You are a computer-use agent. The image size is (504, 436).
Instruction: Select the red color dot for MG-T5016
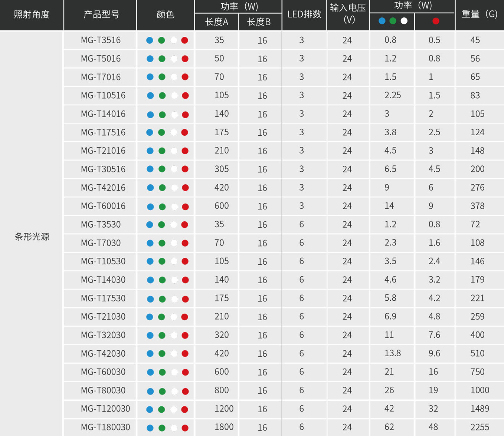pos(185,59)
